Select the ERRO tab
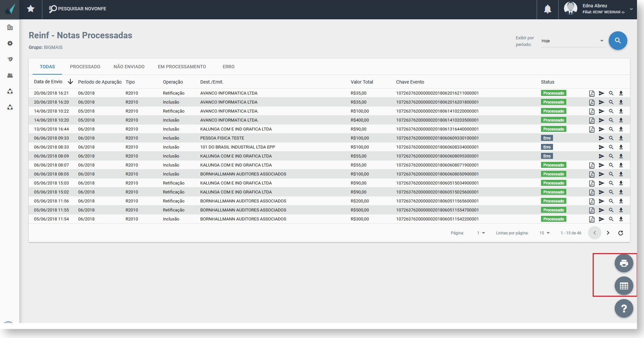The image size is (644, 338). pos(229,67)
